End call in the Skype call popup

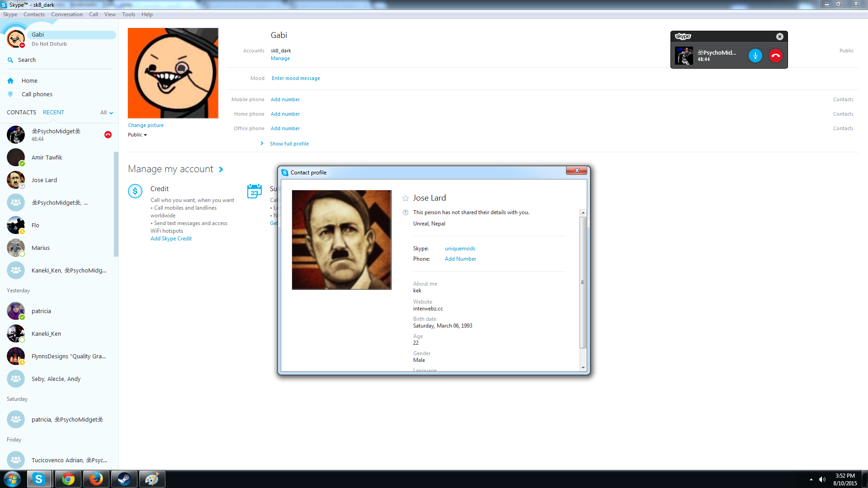click(776, 56)
